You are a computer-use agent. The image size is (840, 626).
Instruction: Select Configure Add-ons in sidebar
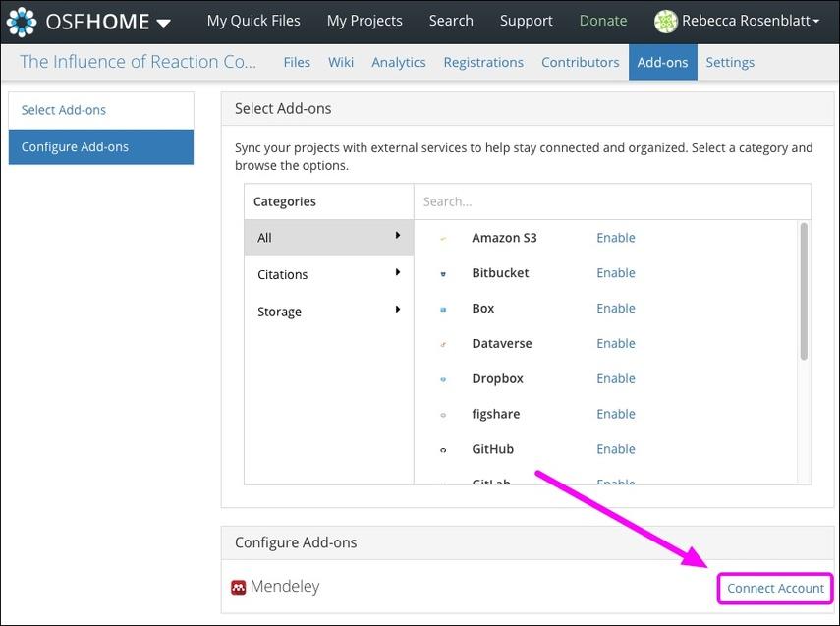101,146
